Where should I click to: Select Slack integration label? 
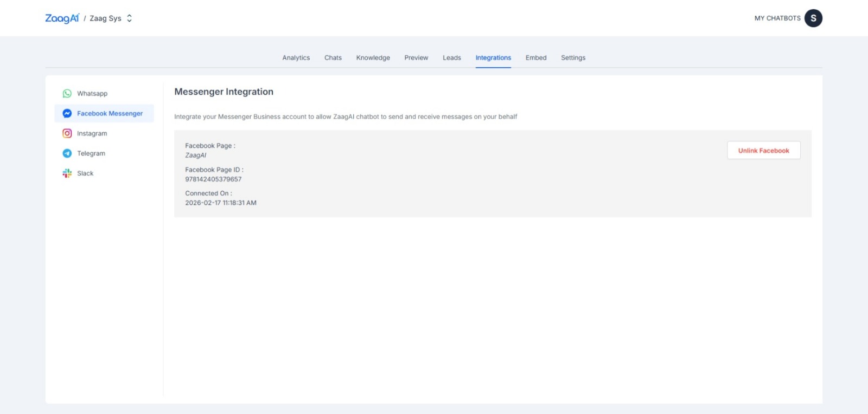coord(85,173)
